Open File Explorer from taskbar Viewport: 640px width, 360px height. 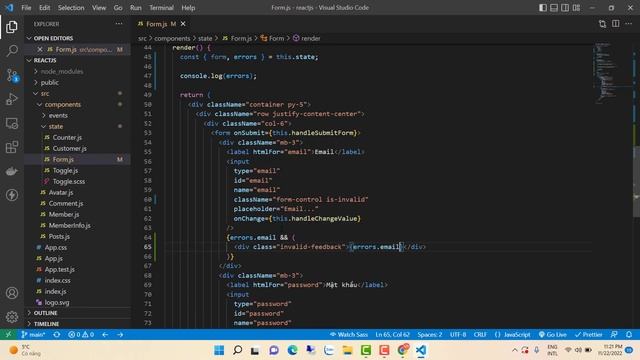click(347, 350)
